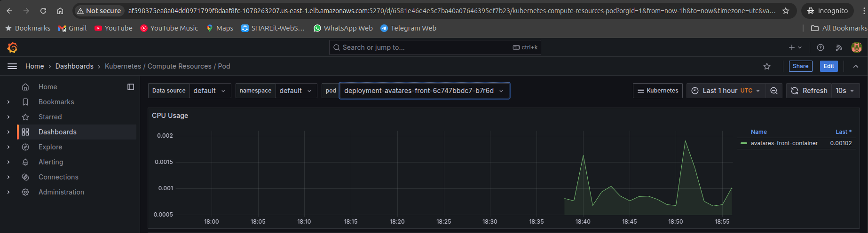Image resolution: width=868 pixels, height=233 pixels.
Task: Click the browser URL address field
Action: (x=451, y=11)
